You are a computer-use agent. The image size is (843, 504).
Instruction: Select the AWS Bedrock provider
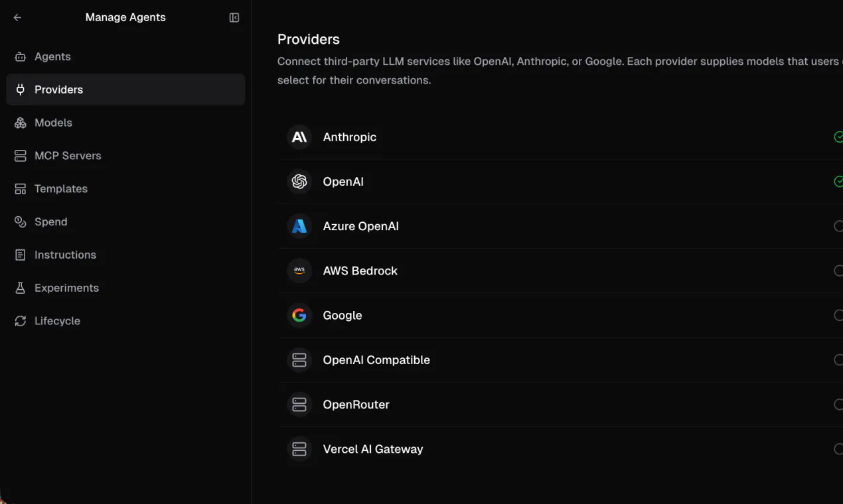pos(561,271)
